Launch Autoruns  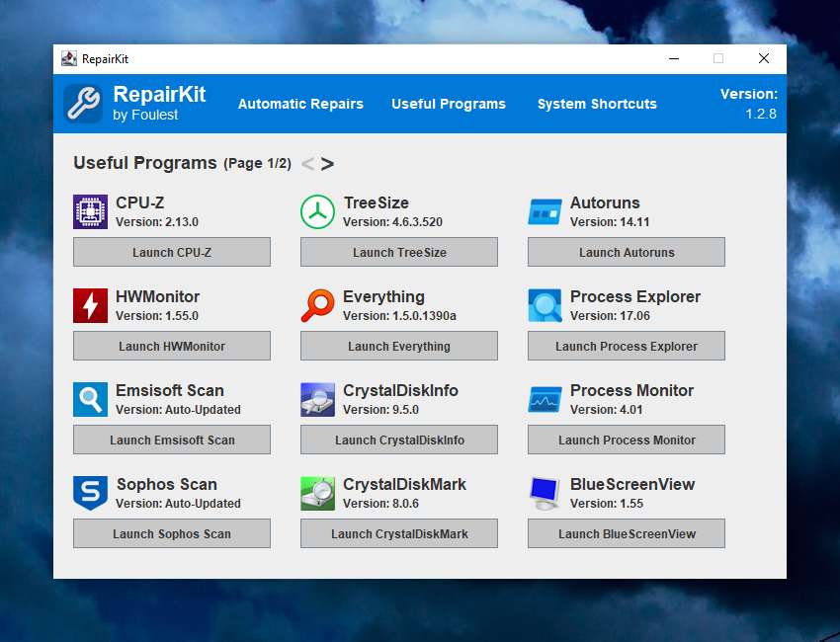[627, 252]
